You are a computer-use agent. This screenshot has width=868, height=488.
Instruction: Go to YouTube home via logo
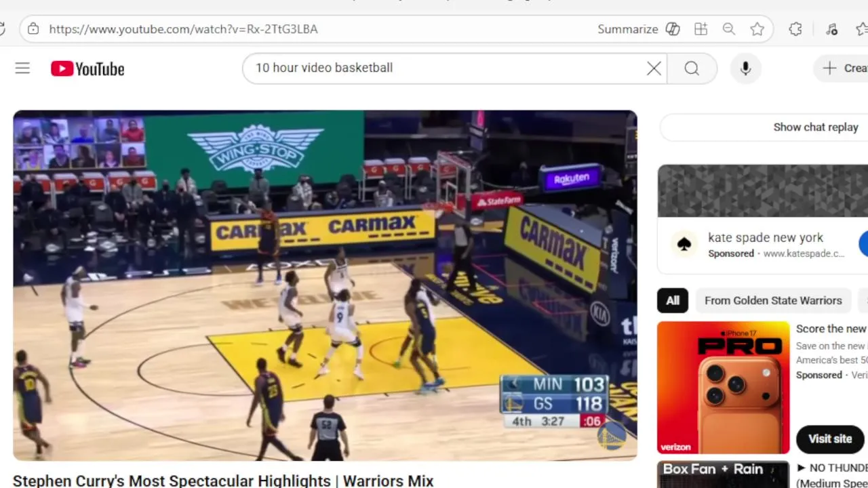point(87,68)
